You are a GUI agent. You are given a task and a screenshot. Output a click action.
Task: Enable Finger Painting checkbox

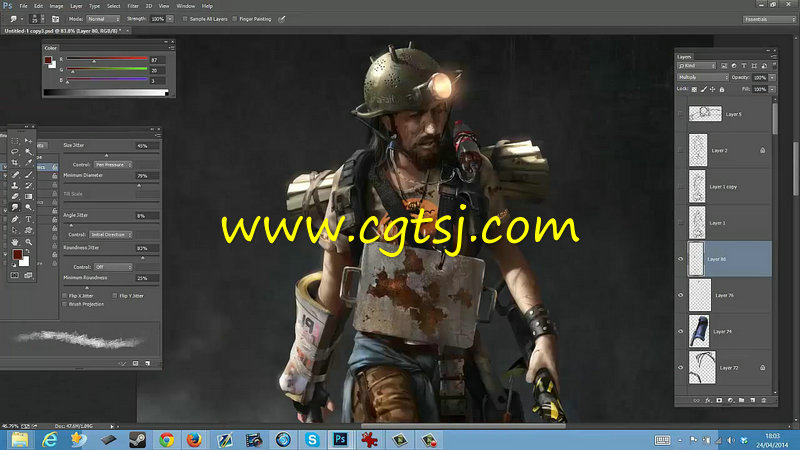[235, 19]
